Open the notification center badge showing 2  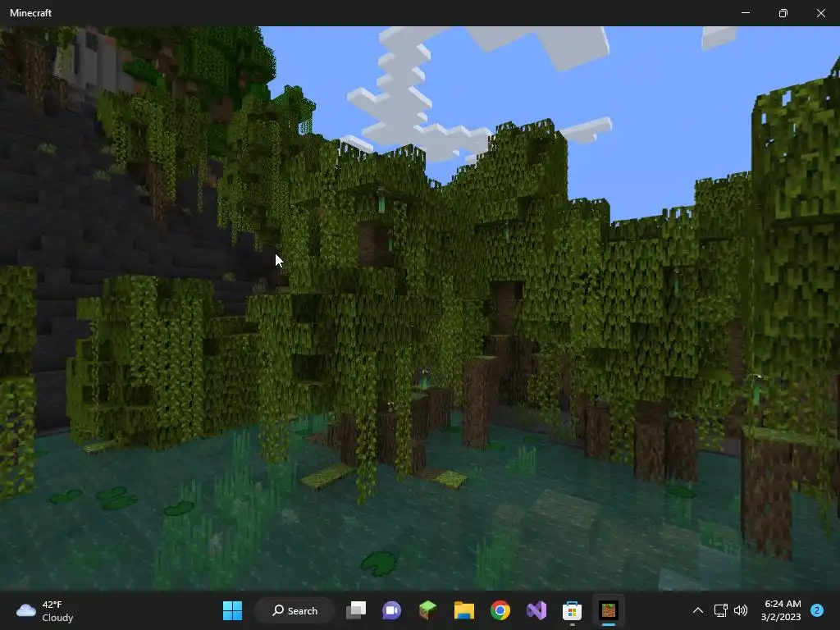coord(817,610)
